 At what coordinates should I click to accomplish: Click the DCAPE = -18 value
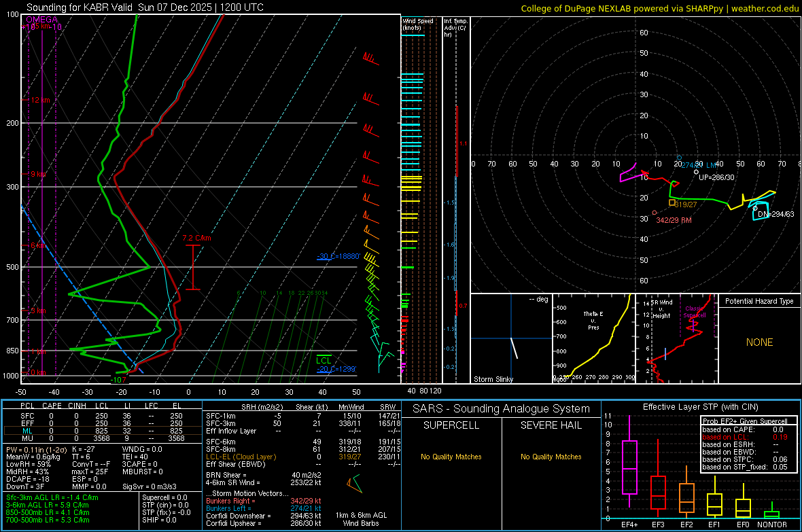tap(28, 479)
